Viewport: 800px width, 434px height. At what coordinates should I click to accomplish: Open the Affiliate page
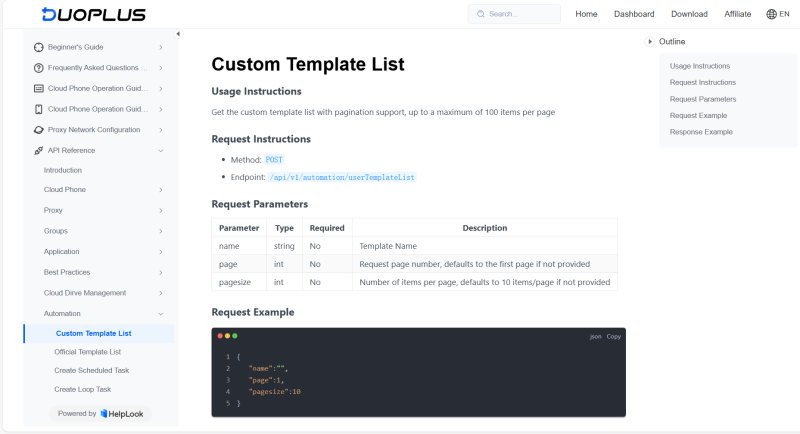(x=737, y=14)
